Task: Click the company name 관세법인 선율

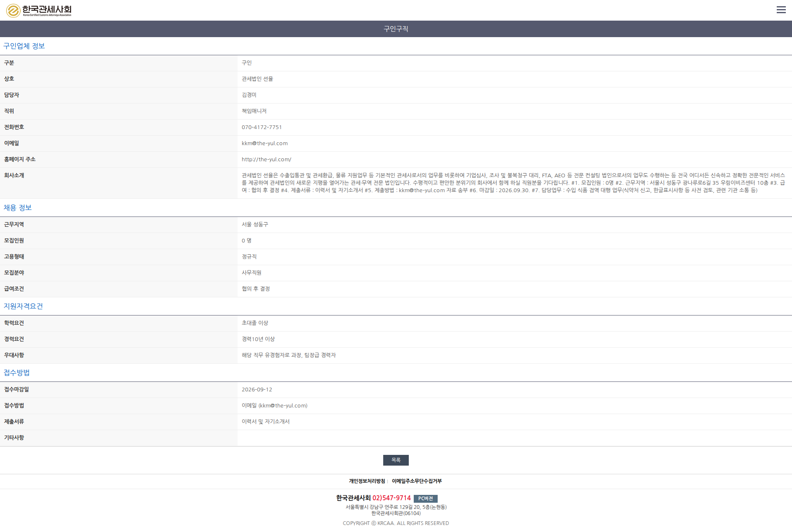Action: click(x=257, y=79)
